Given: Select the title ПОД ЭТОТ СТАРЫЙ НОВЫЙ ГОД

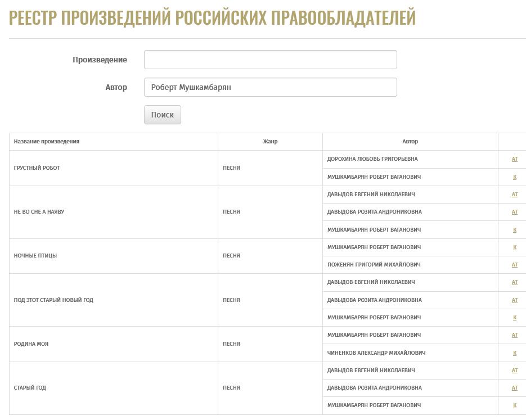Looking at the screenshot, I should [53, 300].
